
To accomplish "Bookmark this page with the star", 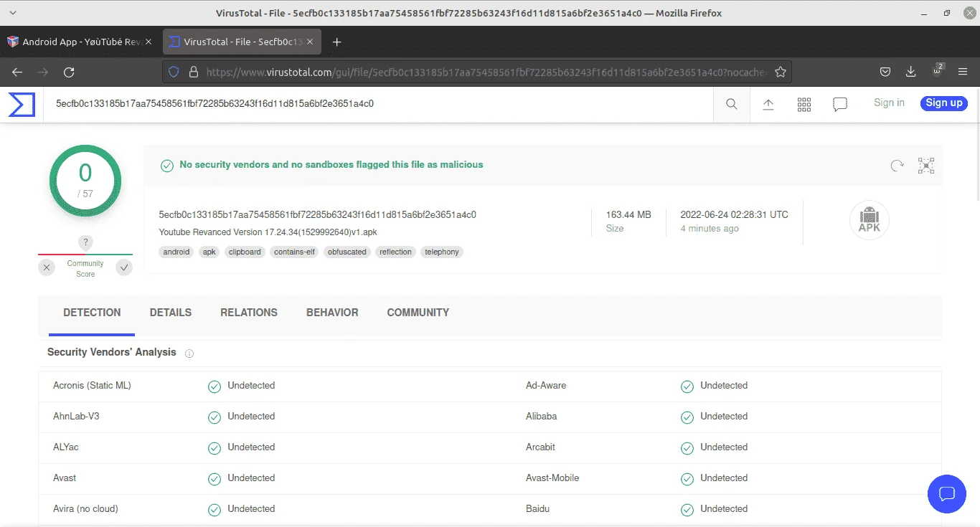I will 781,72.
